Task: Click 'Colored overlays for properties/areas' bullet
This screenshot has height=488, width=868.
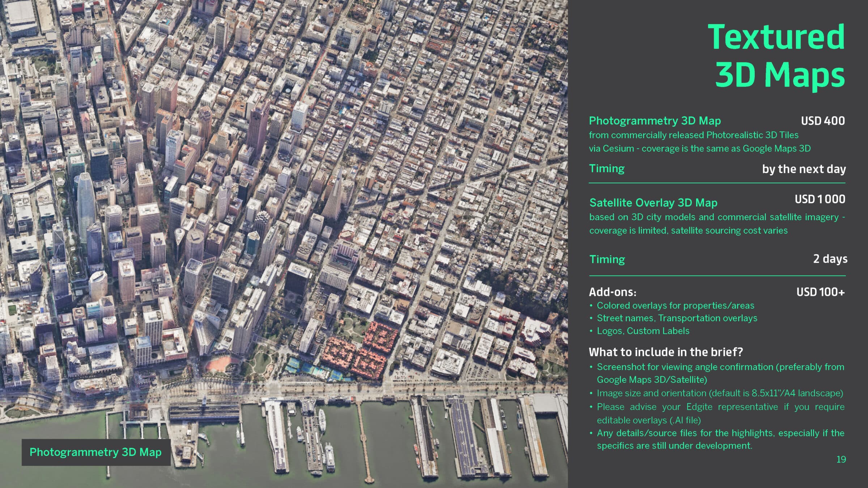Action: [675, 306]
